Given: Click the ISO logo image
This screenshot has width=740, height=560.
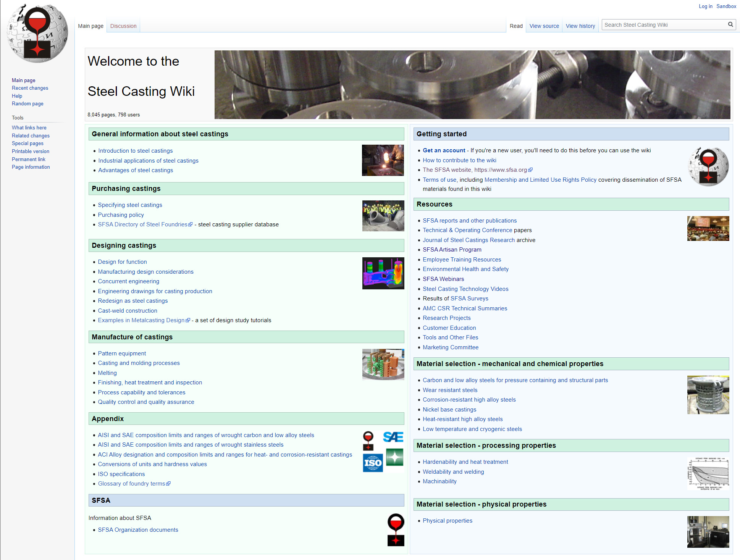Looking at the screenshot, I should pyautogui.click(x=373, y=463).
